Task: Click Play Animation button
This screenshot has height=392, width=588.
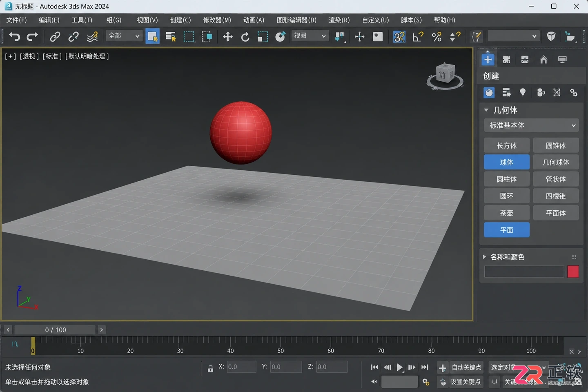Action: (399, 367)
